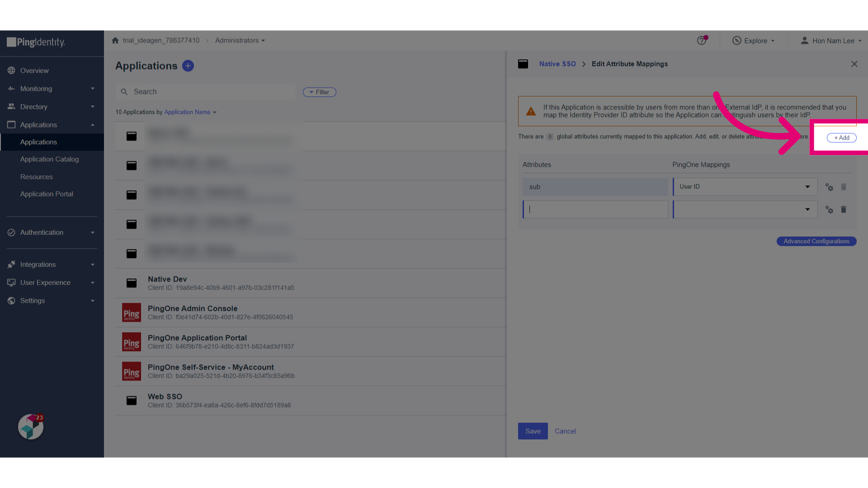Screen dimensions: 868x488
Task: Click the + Add button
Action: (842, 138)
